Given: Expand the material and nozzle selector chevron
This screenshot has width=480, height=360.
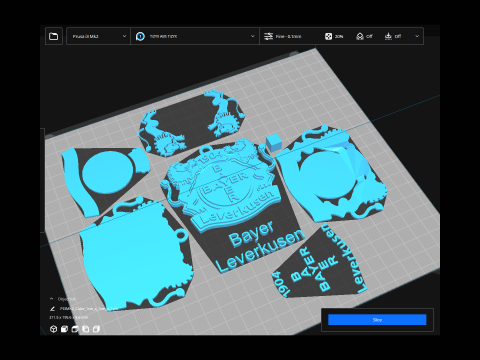Looking at the screenshot, I should point(252,36).
